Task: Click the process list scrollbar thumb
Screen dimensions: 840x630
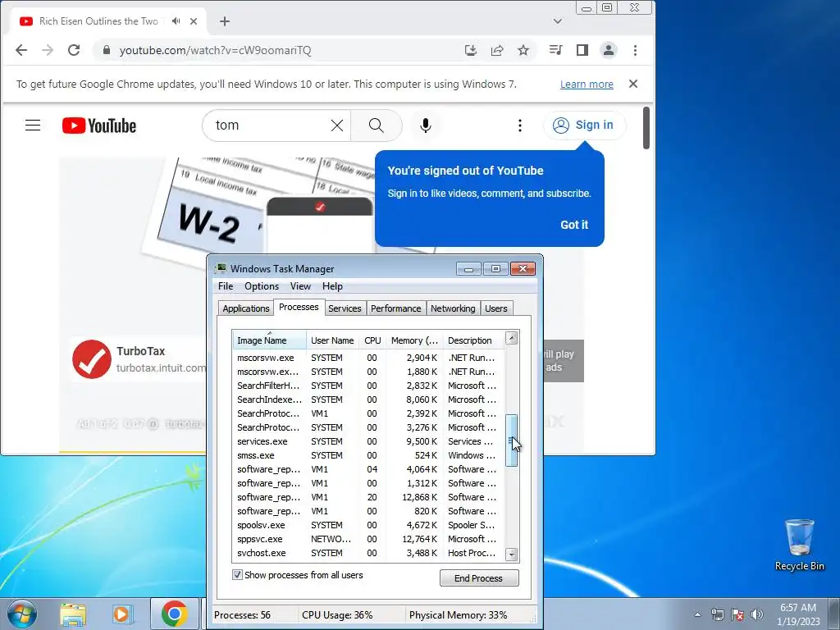Action: pyautogui.click(x=512, y=441)
